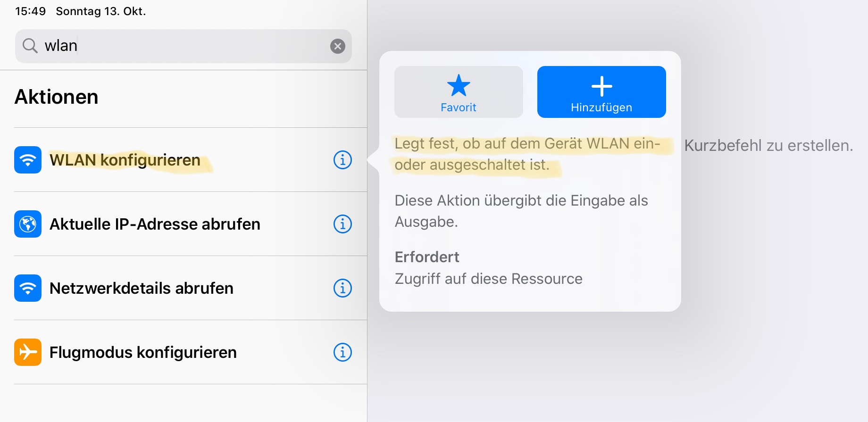Viewport: 868px width, 422px height.
Task: Click the WLAN konfigurieren Wi-Fi icon
Action: click(28, 160)
